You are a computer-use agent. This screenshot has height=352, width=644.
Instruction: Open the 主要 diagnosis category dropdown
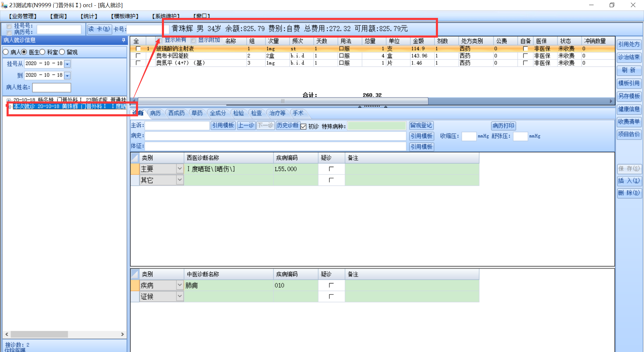tap(179, 169)
